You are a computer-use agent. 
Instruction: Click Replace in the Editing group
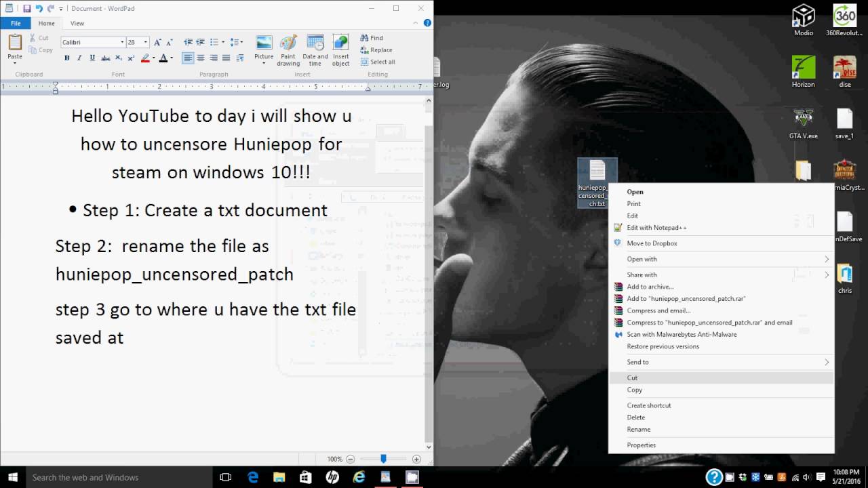[376, 49]
